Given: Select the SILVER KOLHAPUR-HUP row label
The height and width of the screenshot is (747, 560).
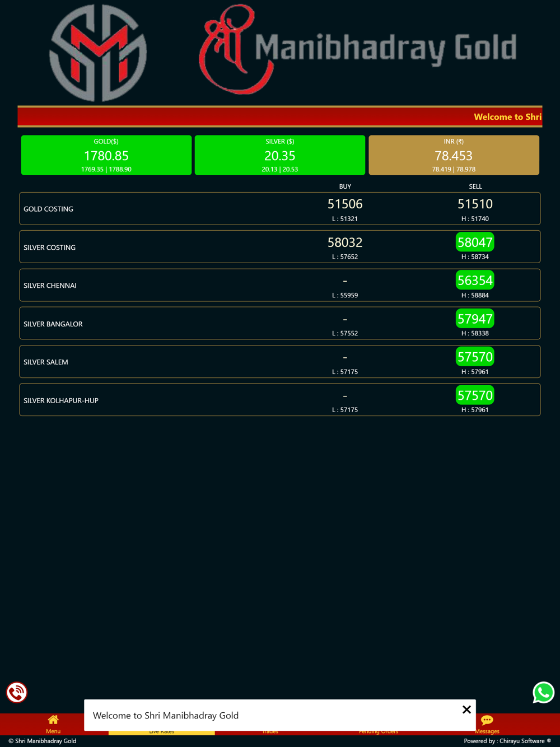Looking at the screenshot, I should [x=61, y=401].
